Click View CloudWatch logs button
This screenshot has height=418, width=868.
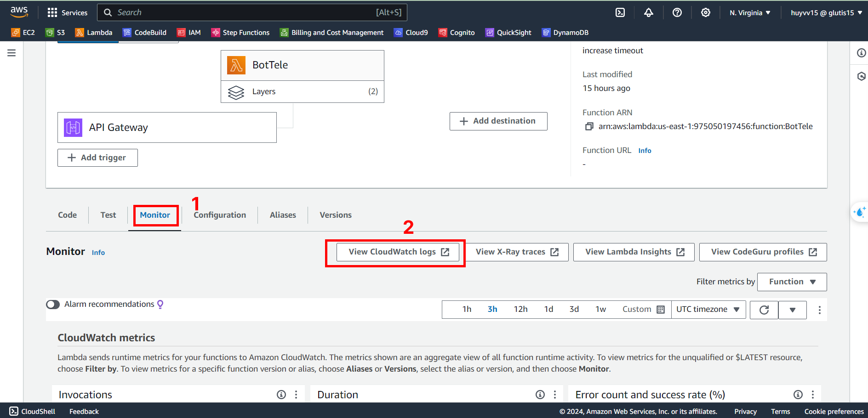398,252
